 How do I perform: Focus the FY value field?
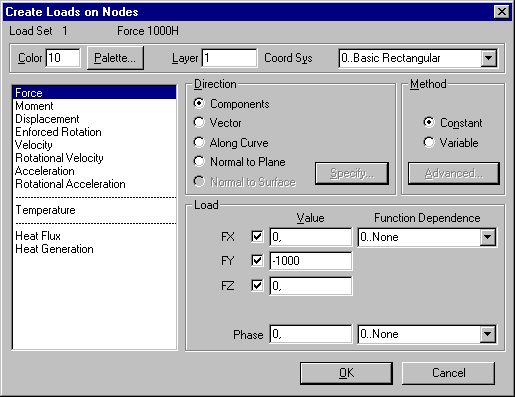click(310, 261)
